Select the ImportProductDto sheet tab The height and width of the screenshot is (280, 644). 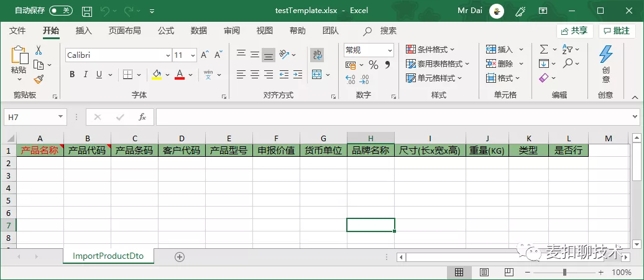108,256
